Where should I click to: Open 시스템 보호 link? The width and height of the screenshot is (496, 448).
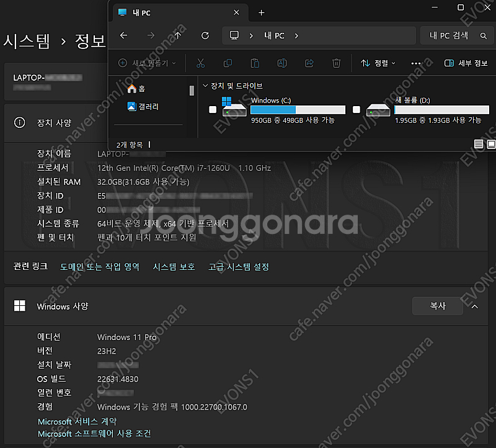pyautogui.click(x=174, y=267)
